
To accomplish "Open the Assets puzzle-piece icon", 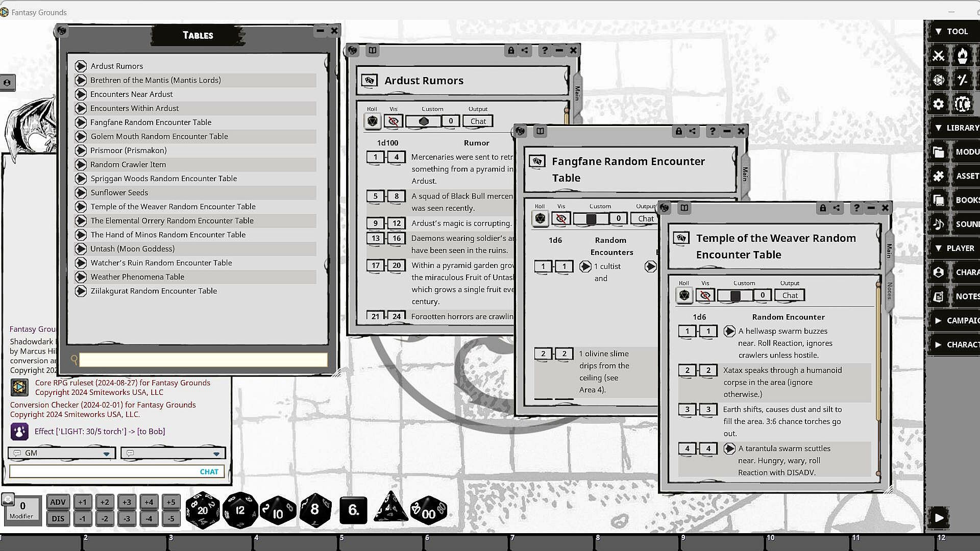I will click(939, 176).
